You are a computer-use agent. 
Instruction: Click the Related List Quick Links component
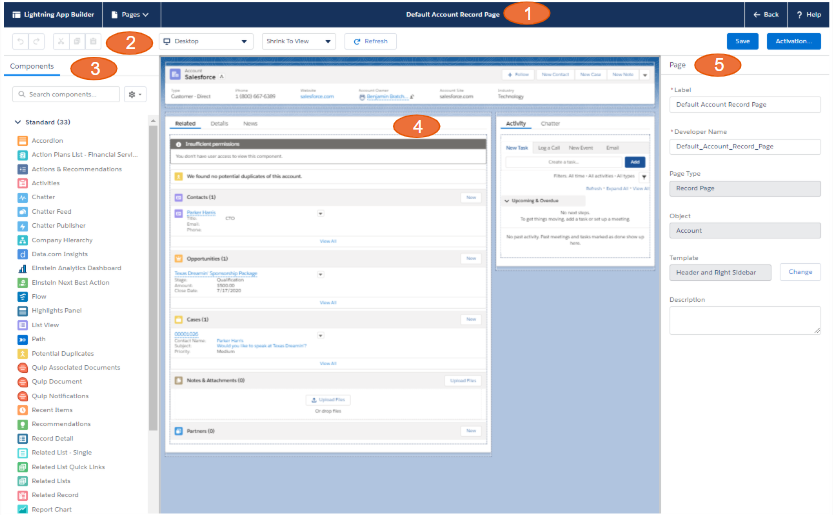tap(62, 467)
